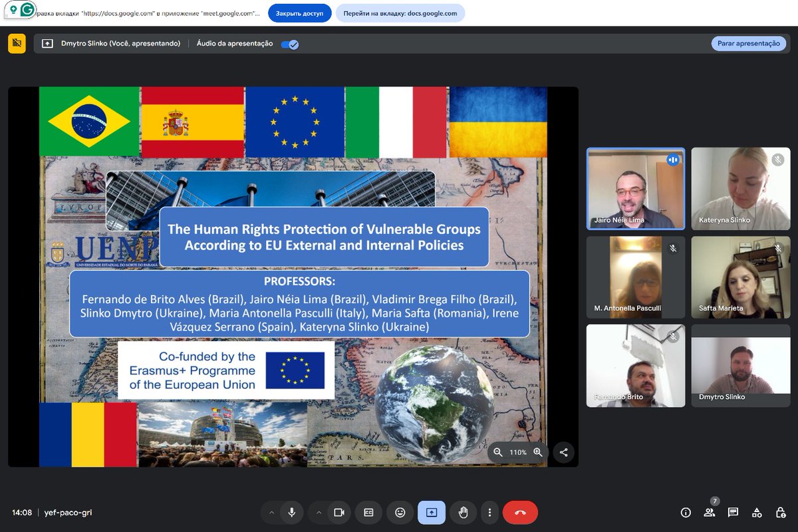Select M. Antonella Pasculli video tile
The height and width of the screenshot is (532, 798).
click(636, 277)
